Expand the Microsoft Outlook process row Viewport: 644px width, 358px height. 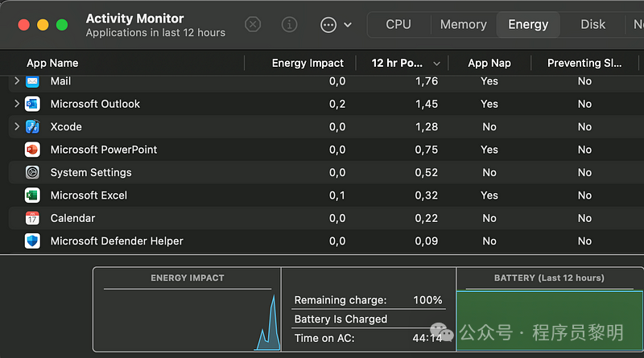click(x=17, y=104)
